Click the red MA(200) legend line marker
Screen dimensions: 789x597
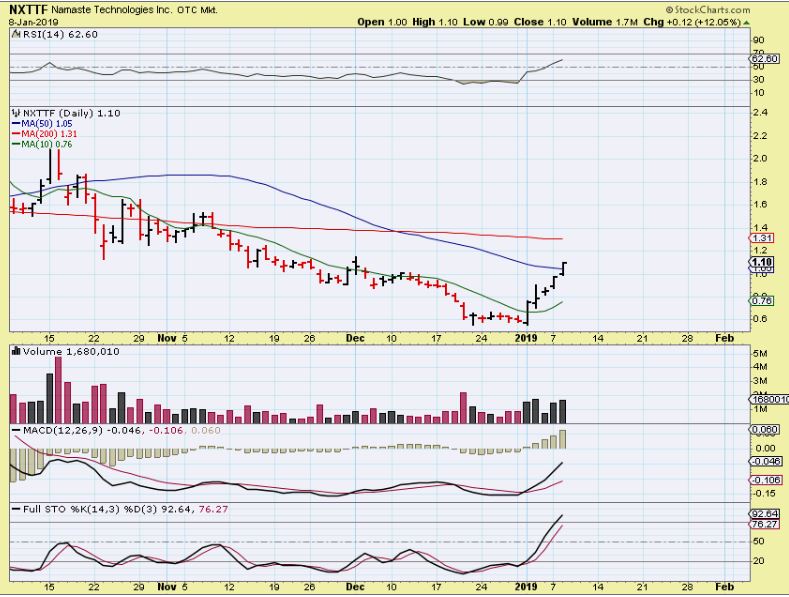tap(16, 134)
